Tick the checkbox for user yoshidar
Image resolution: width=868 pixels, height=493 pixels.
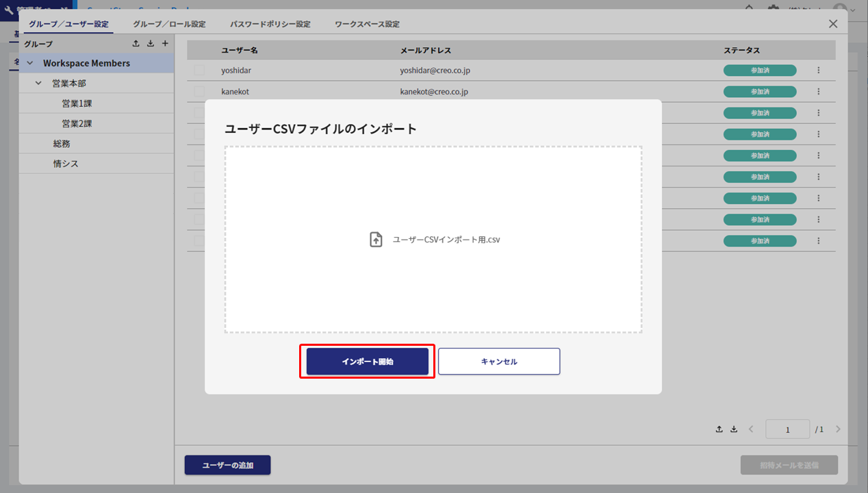pyautogui.click(x=199, y=70)
